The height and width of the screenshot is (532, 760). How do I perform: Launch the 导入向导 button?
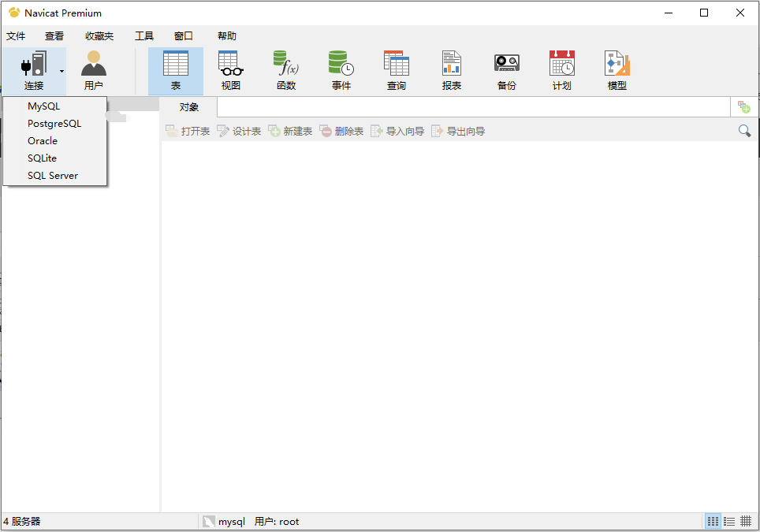click(397, 132)
